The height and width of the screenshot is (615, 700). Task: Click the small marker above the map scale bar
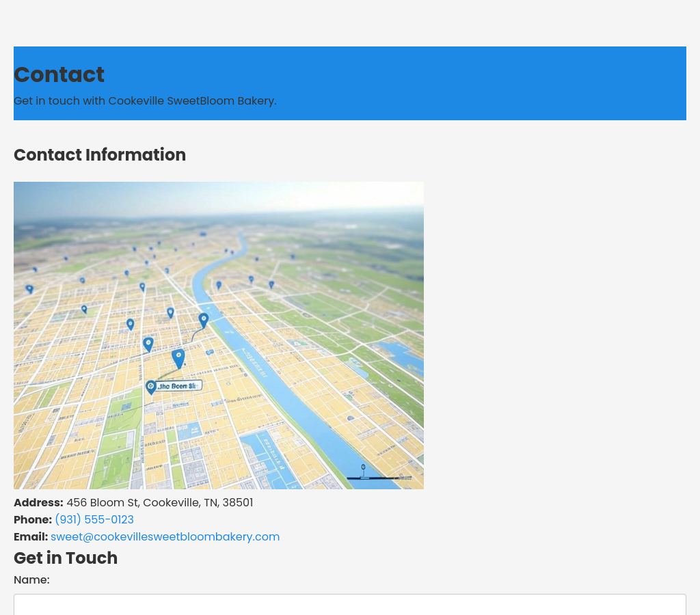(x=363, y=469)
